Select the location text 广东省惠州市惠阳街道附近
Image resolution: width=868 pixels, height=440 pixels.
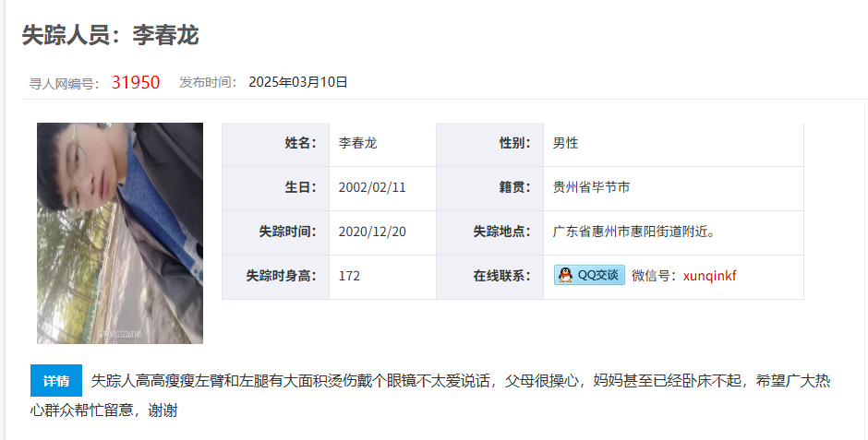click(633, 232)
